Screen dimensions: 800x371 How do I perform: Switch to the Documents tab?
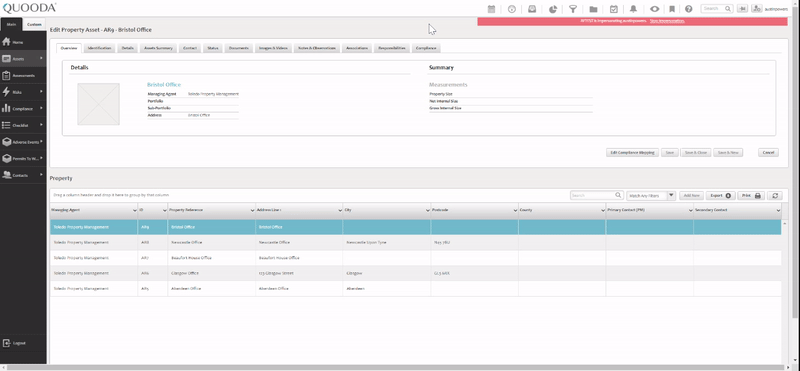click(x=239, y=48)
